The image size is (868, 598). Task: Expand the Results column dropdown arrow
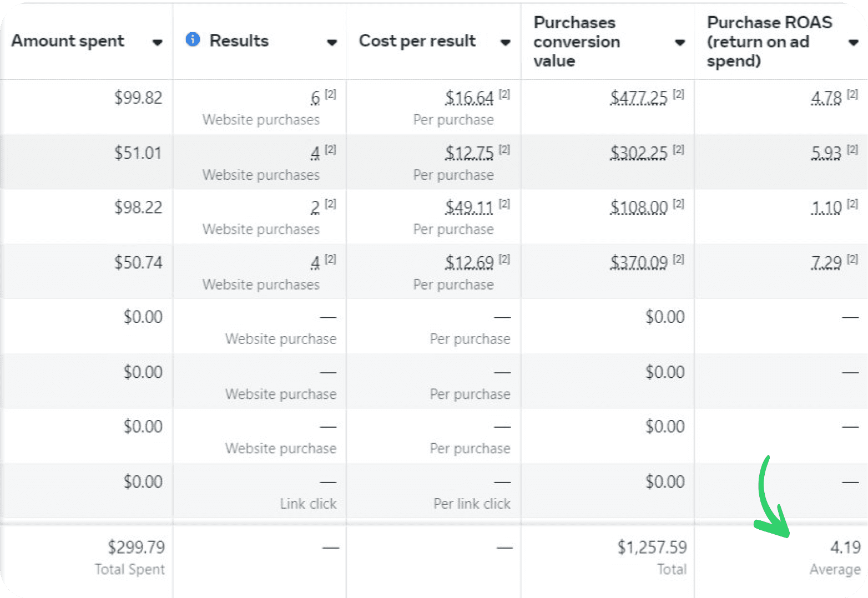[332, 42]
